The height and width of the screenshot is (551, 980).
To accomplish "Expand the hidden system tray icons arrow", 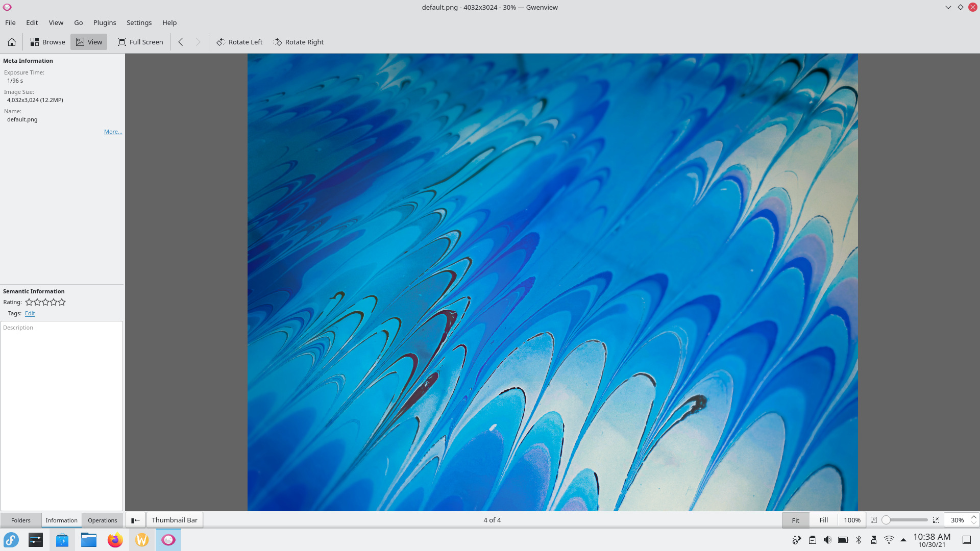I will (903, 540).
